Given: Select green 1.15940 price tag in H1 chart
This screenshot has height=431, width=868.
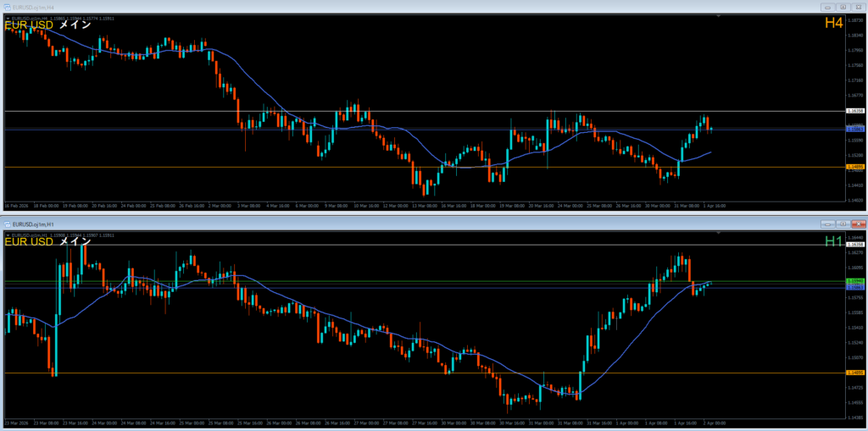Looking at the screenshot, I should click(855, 281).
